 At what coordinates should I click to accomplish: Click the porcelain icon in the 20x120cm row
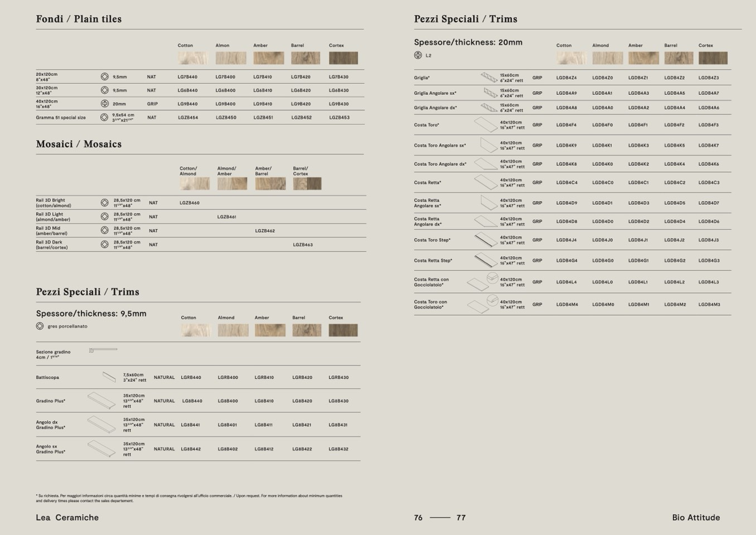click(104, 77)
